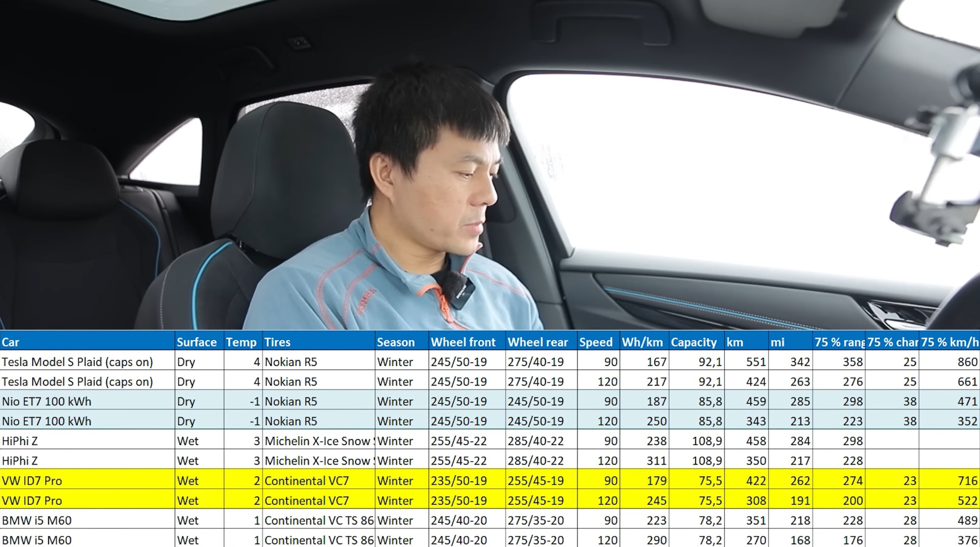Screen dimensions: 980x547
Task: Click the 'km' column header
Action: [746, 342]
